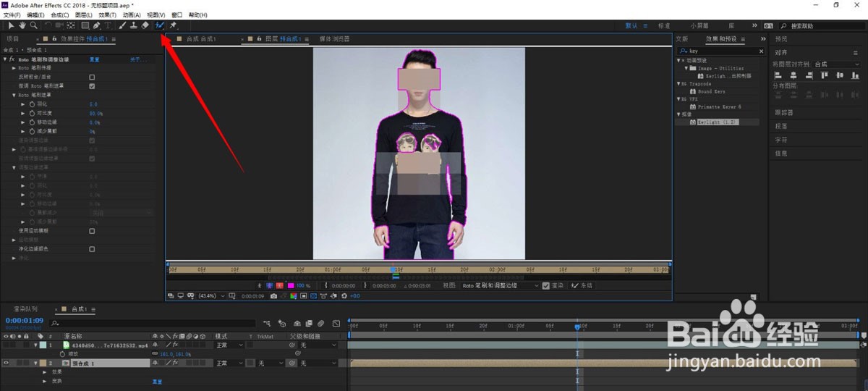Switch to 合成 合成1 viewer tab
This screenshot has width=868, height=391.
tap(200, 38)
